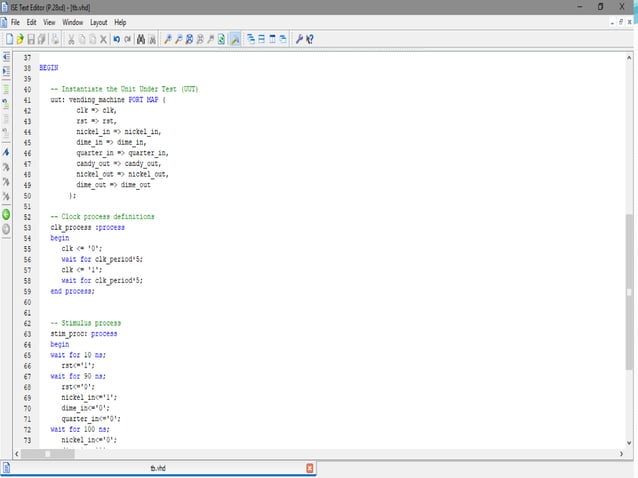Click the wrench settings icon in toolbar

[x=299, y=39]
